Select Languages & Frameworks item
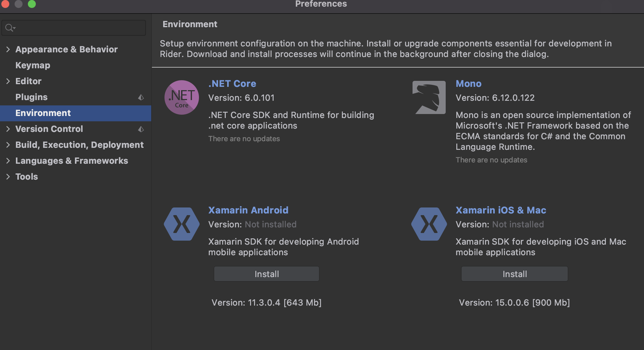 coord(72,161)
